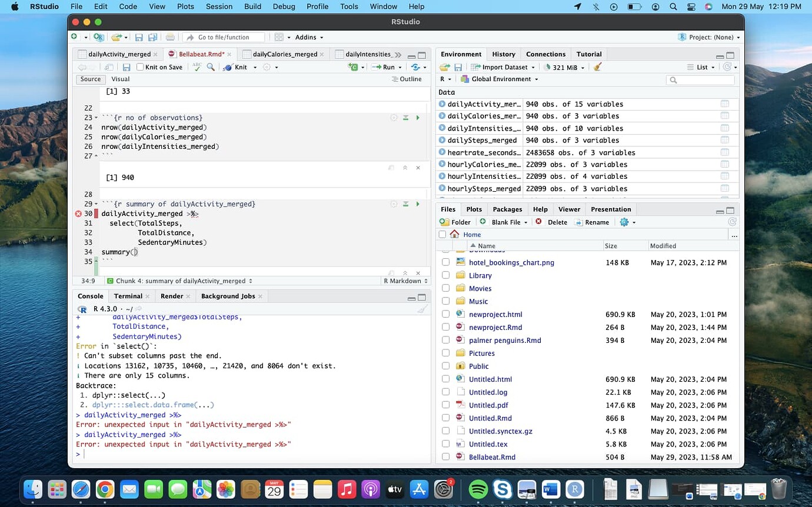Click the error marker on line 30

tap(79, 214)
